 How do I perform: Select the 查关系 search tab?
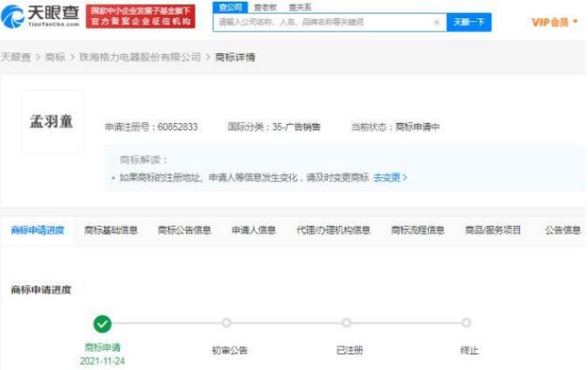[300, 7]
